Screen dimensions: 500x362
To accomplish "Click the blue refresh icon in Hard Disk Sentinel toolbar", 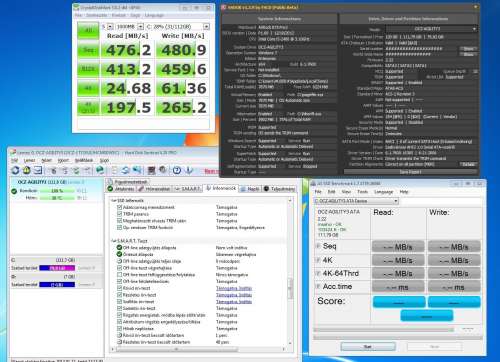I will (x=15, y=170).
